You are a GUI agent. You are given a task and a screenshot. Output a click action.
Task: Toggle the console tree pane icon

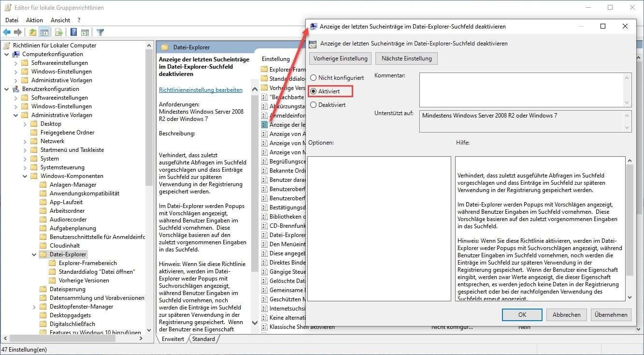tap(43, 32)
